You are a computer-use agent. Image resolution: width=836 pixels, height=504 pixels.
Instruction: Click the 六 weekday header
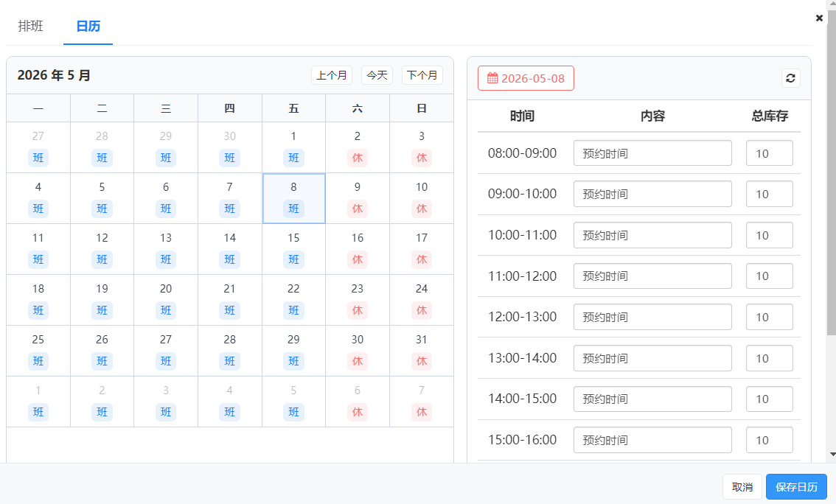click(358, 109)
